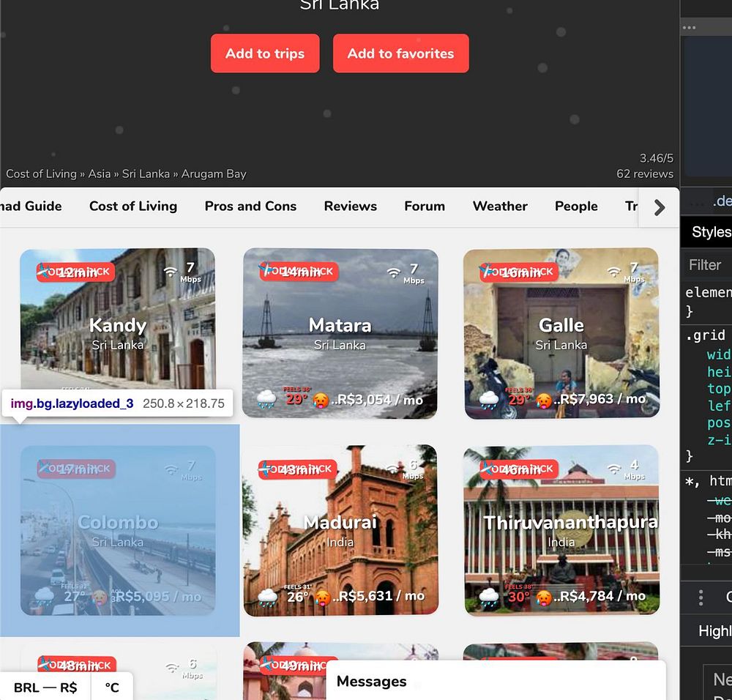The image size is (732, 700).
Task: Click the 3.46/5 rating text
Action: [657, 158]
